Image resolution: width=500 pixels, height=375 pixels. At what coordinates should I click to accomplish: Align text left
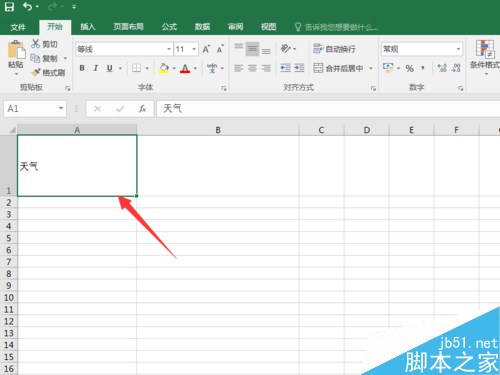click(238, 68)
